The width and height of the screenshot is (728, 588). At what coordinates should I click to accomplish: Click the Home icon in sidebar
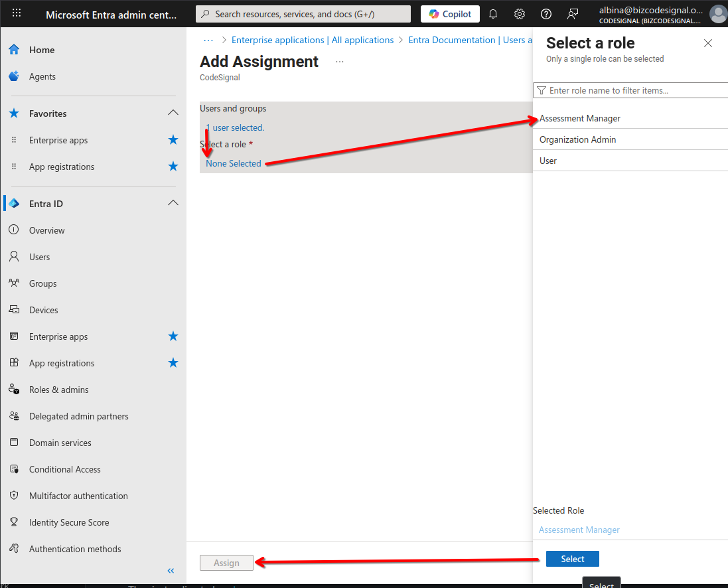tap(14, 50)
